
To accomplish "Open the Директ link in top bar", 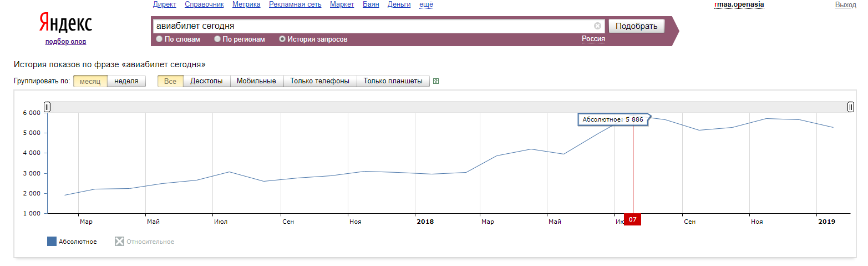I will [164, 4].
